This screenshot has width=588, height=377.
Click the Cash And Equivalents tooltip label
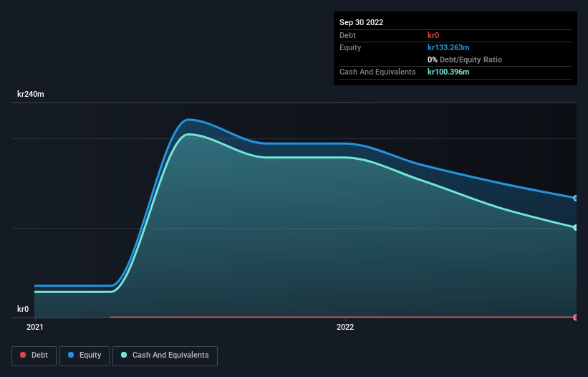coord(377,72)
